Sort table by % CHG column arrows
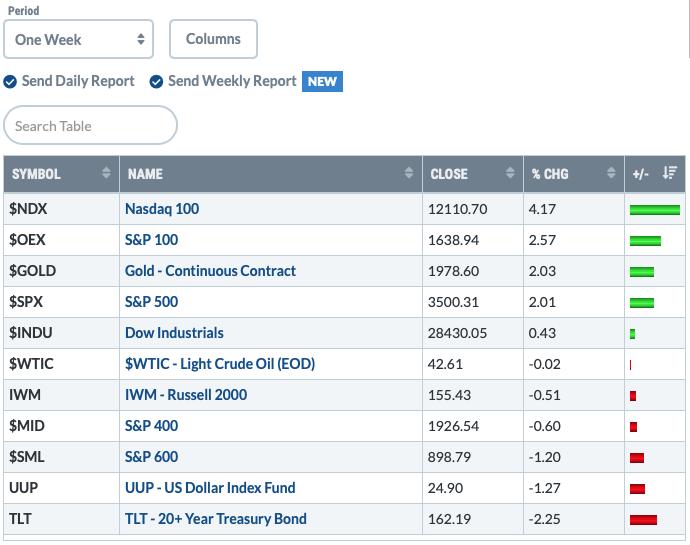Screen dimensions: 690x545 (611, 173)
